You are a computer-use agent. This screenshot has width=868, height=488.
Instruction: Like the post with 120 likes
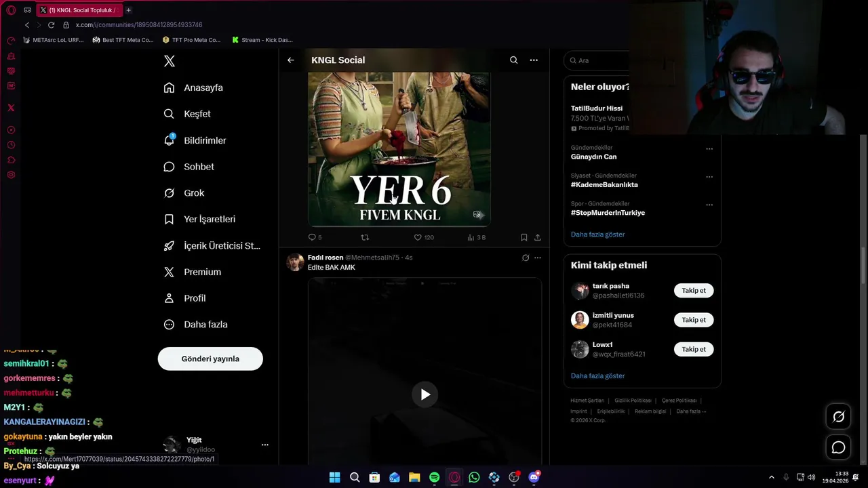(x=424, y=237)
